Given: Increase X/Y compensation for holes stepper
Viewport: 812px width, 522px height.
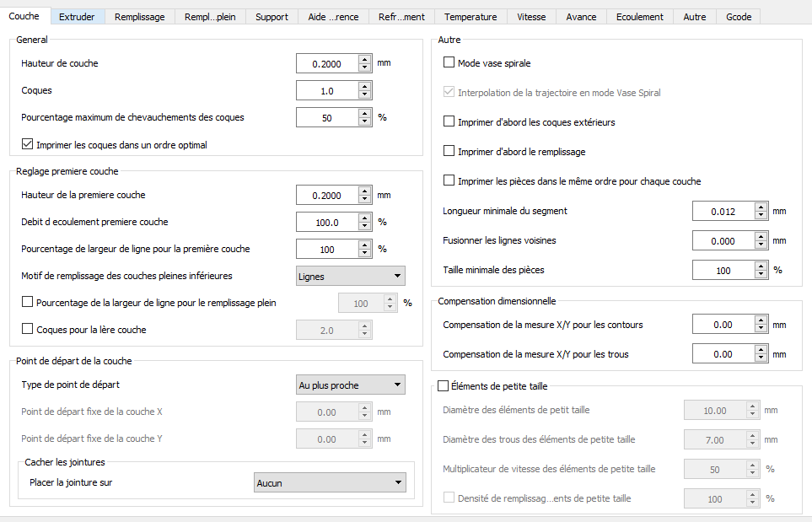Looking at the screenshot, I should pos(761,350).
